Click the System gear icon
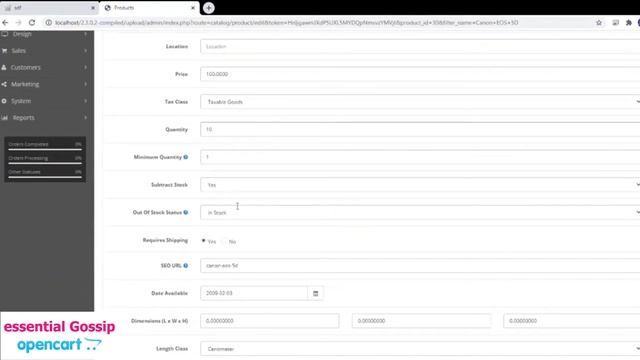The width and height of the screenshot is (640, 360). 4,101
